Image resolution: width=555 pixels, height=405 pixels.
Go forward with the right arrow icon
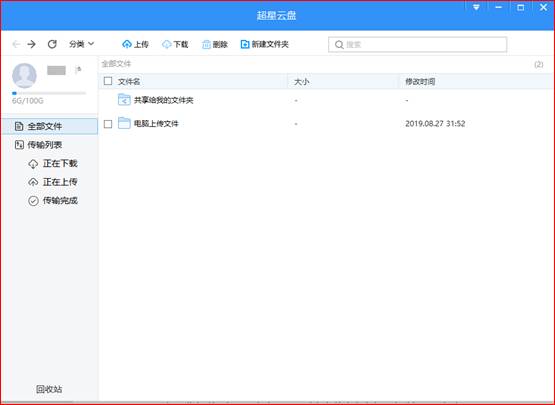click(32, 44)
